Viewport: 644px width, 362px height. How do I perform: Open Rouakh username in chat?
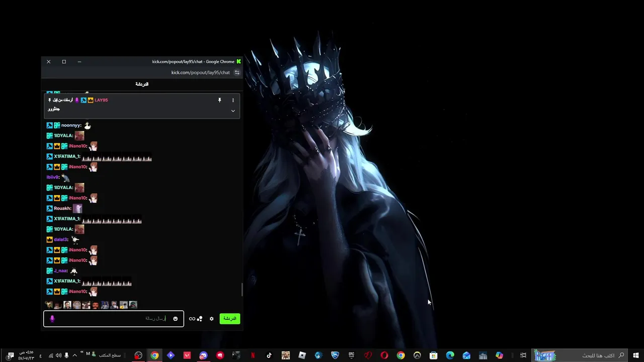coord(62,208)
